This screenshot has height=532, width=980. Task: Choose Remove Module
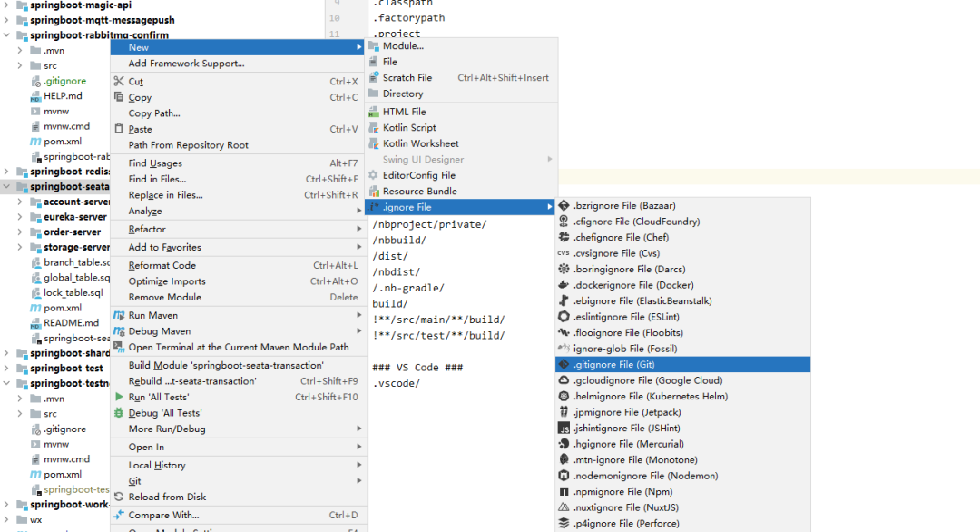point(238,298)
